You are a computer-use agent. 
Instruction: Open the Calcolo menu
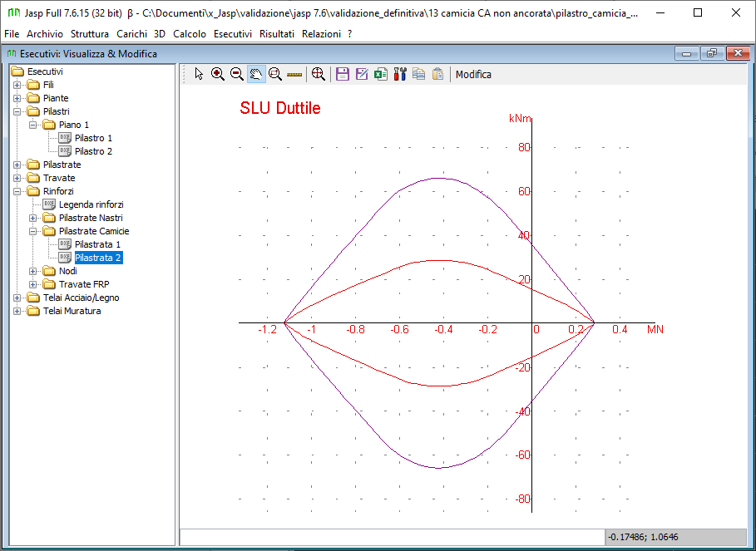pyautogui.click(x=190, y=34)
